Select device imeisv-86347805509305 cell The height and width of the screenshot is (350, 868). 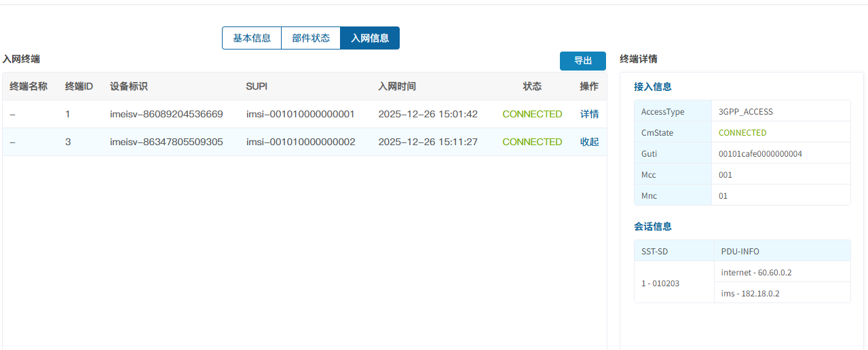coord(166,142)
